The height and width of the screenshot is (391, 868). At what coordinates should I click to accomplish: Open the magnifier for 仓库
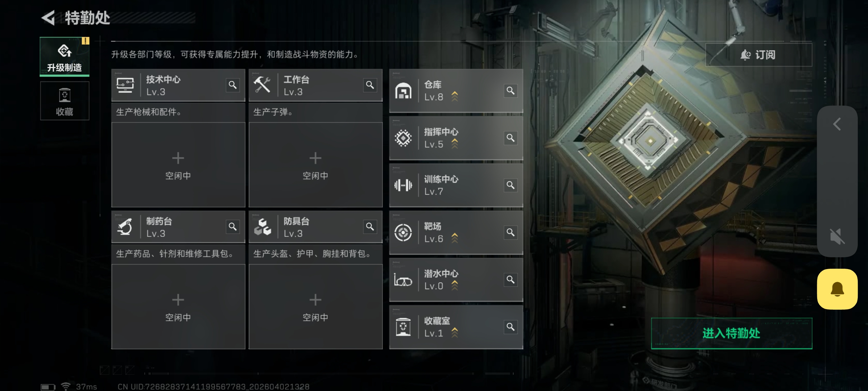pyautogui.click(x=510, y=91)
